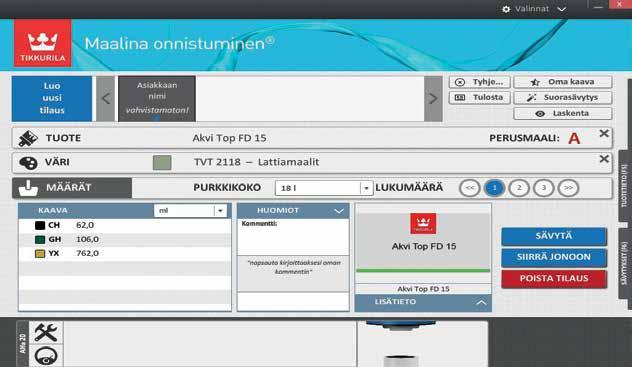
Task: Click the Akvi Top FD 15 product card
Action: [x=423, y=242]
